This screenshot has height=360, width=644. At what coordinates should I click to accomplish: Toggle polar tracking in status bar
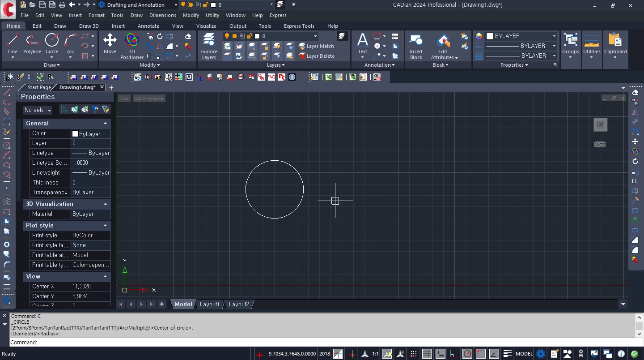click(467, 354)
